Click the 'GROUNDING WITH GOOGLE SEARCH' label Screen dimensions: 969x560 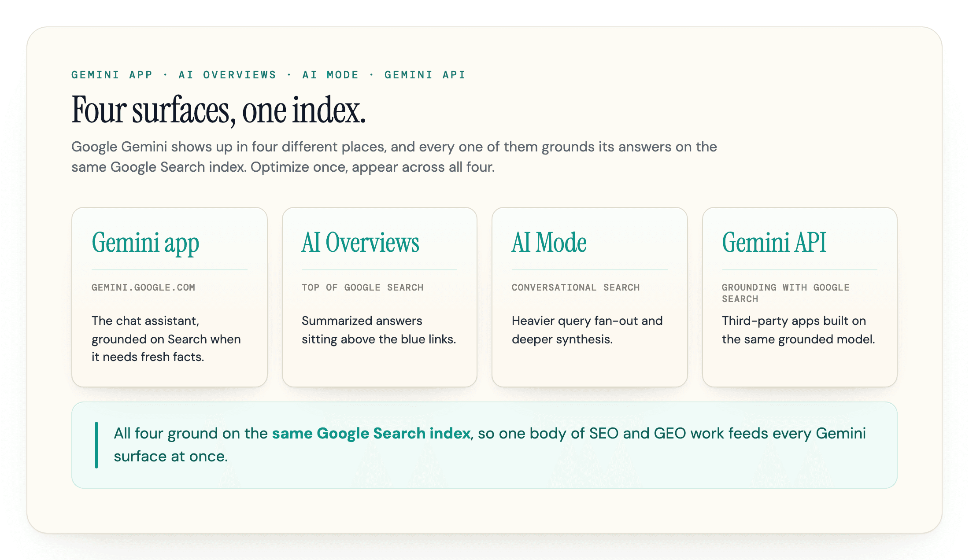785,293
